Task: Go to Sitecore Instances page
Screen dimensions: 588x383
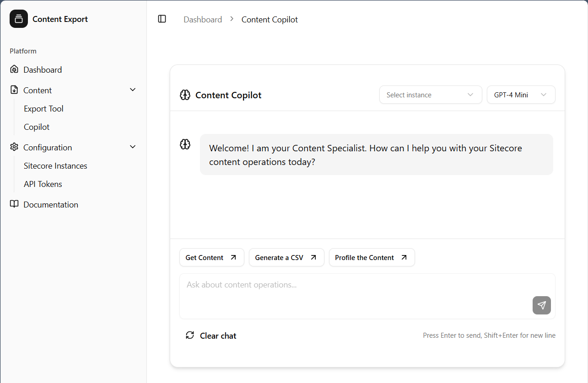Action: 55,166
